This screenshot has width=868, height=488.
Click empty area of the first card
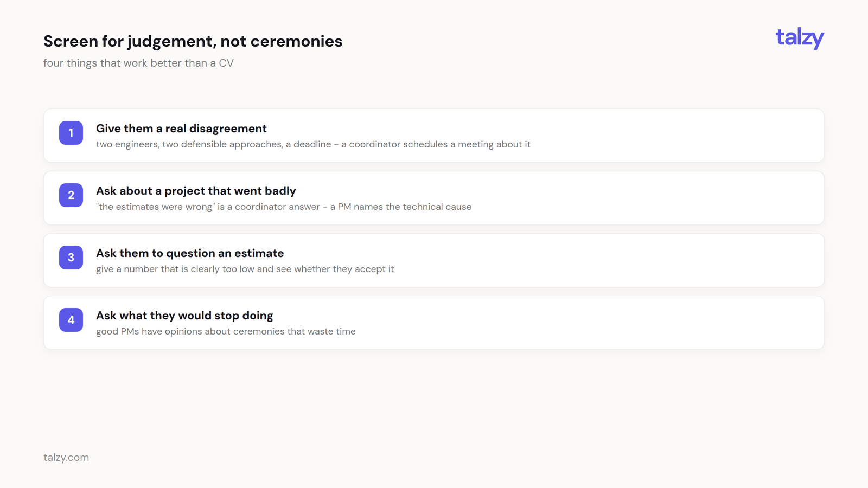pyautogui.click(x=678, y=136)
